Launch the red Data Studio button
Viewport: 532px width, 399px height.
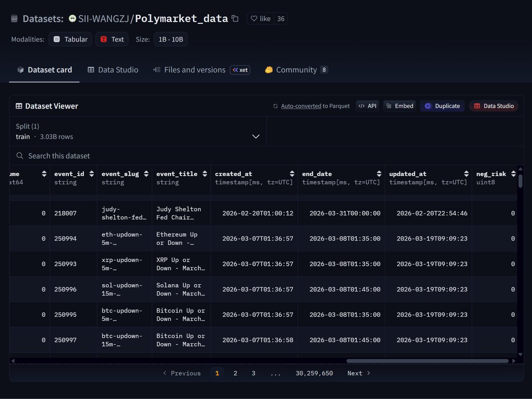pos(493,106)
